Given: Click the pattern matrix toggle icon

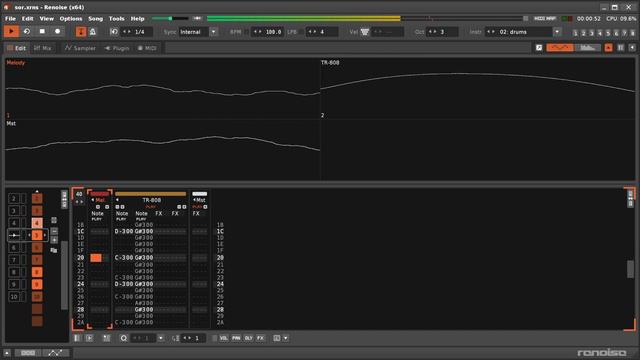Looking at the screenshot, I should [x=64, y=199].
